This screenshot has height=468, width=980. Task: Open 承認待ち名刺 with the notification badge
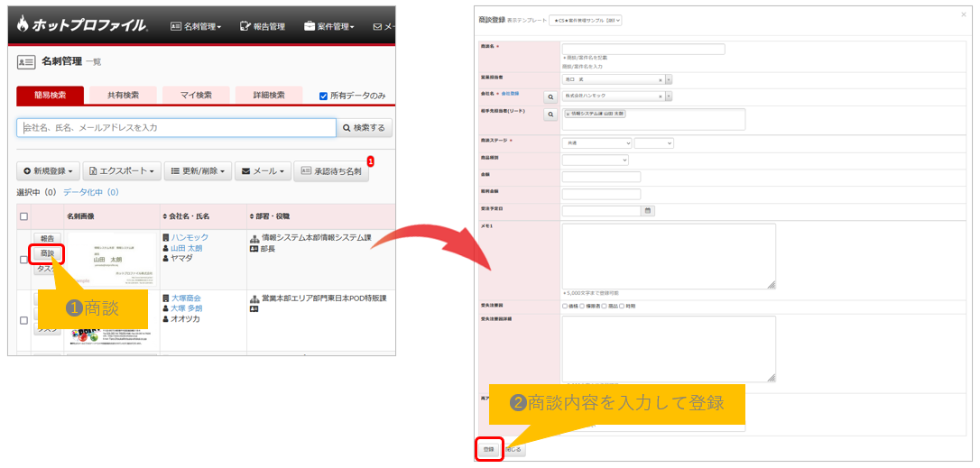click(x=331, y=170)
